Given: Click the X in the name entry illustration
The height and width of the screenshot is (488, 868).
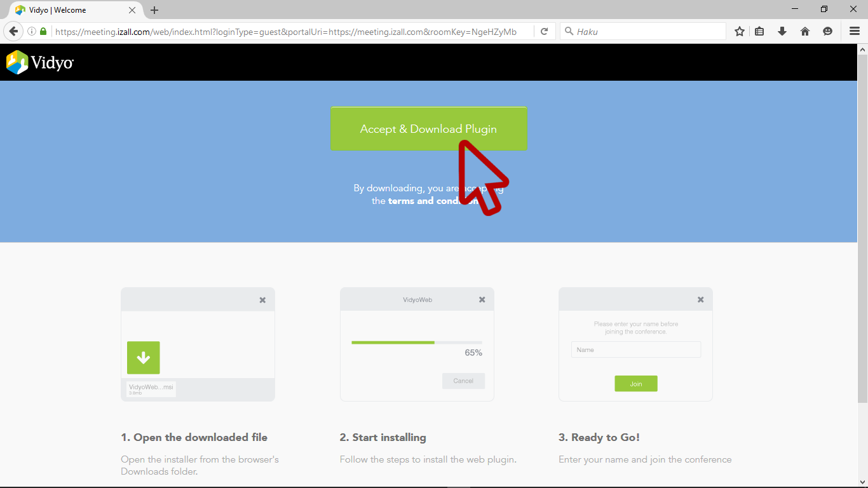Looking at the screenshot, I should (x=700, y=299).
